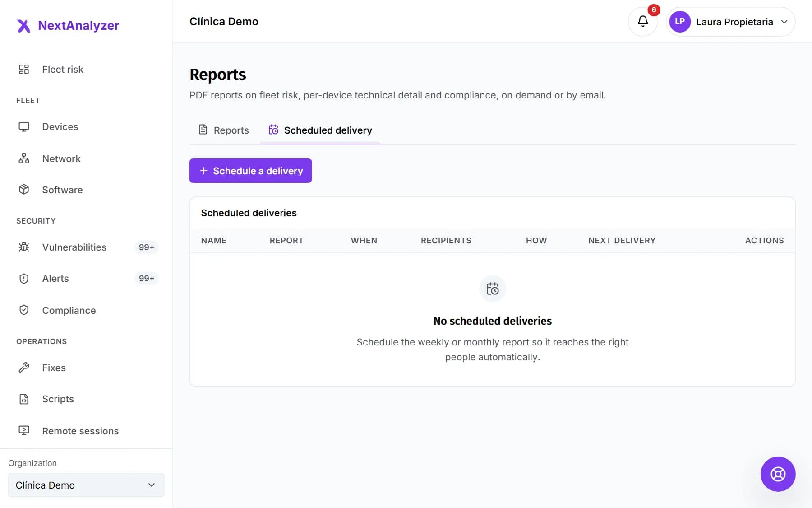This screenshot has height=508, width=812.
Task: Click the ACTIONS column header
Action: coord(764,241)
